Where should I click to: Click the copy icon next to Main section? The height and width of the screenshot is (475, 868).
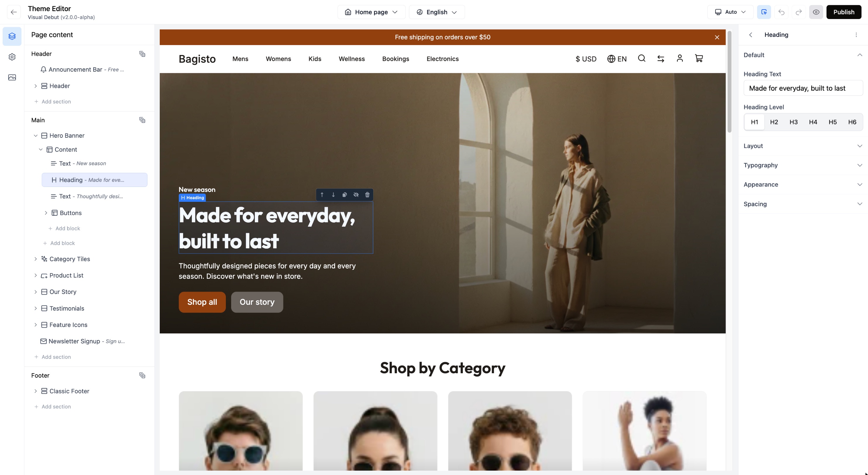(x=142, y=120)
